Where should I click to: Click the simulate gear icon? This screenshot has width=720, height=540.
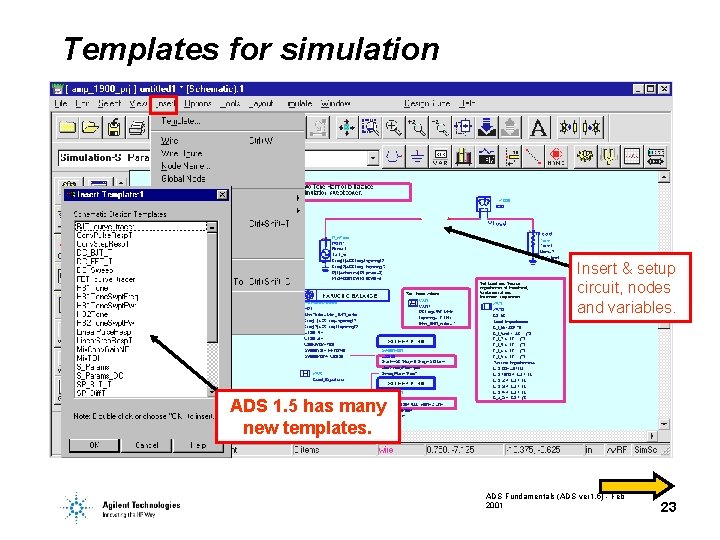point(585,157)
